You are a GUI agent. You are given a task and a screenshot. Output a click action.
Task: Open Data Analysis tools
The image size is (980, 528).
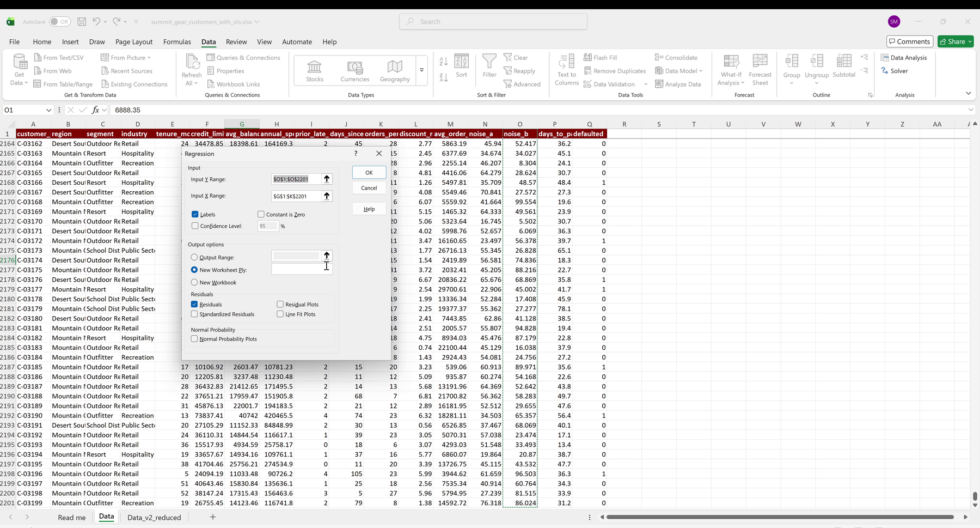pos(904,58)
